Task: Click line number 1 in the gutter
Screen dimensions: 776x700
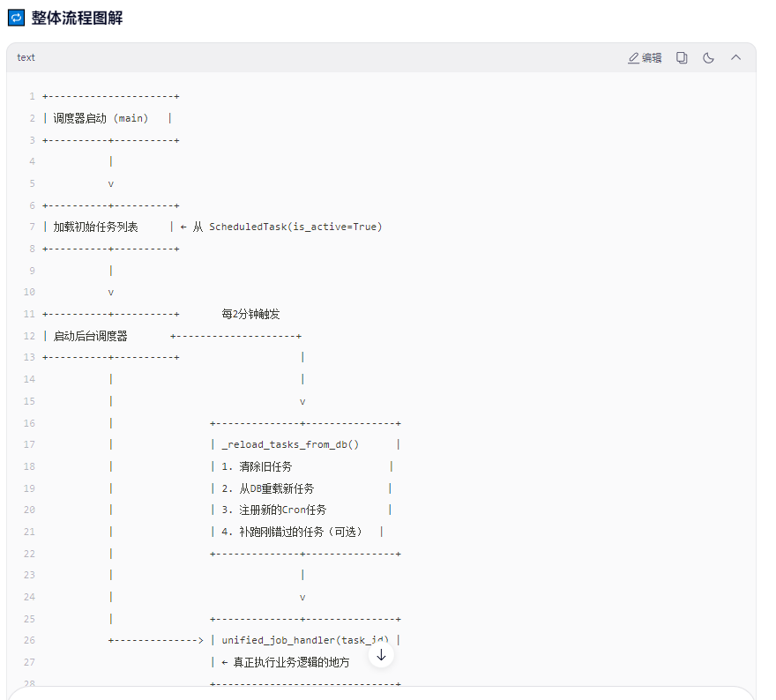Action: point(32,95)
